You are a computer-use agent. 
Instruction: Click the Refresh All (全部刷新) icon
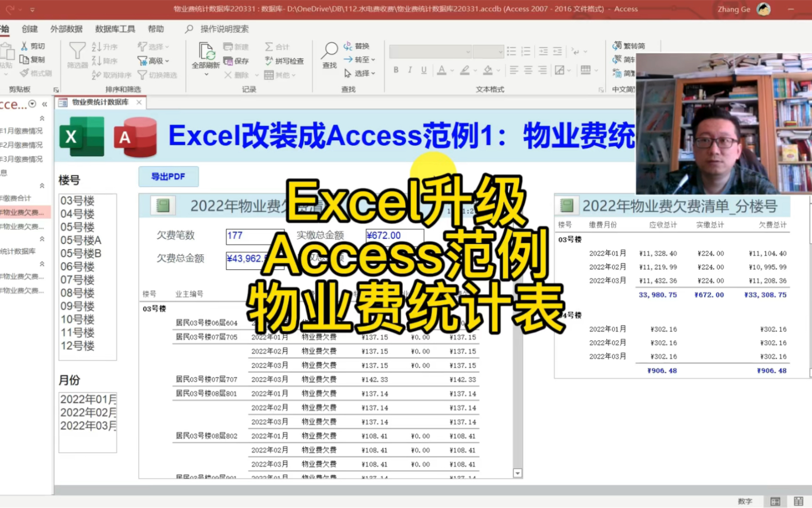point(206,52)
